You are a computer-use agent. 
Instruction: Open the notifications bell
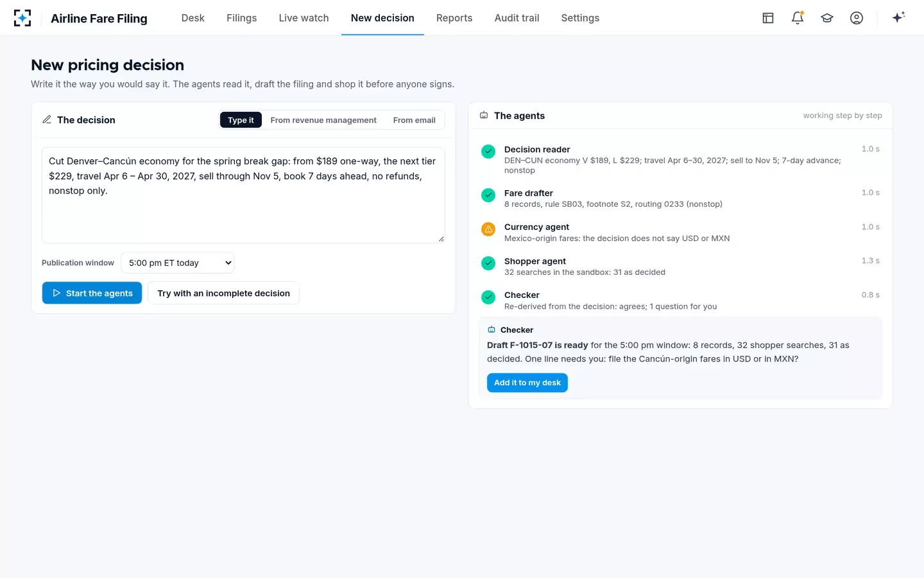tap(798, 18)
